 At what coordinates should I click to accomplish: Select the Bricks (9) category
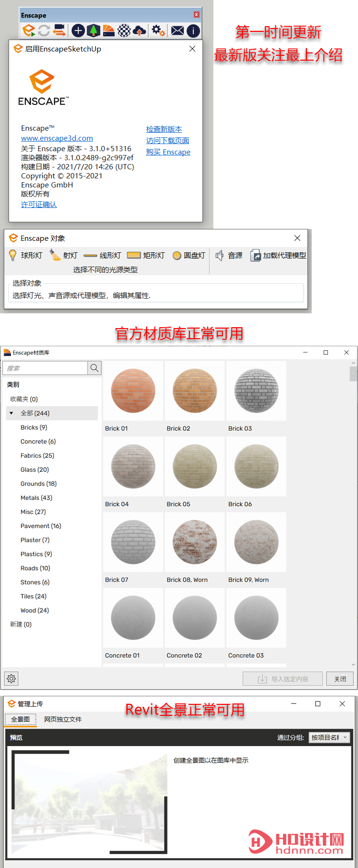point(34,427)
